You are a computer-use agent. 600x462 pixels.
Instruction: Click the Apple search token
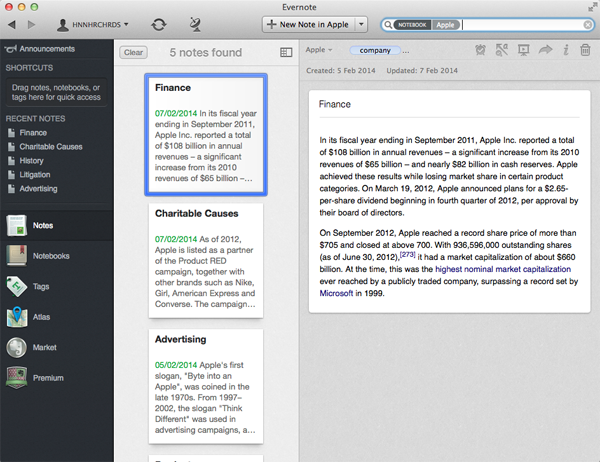[445, 25]
